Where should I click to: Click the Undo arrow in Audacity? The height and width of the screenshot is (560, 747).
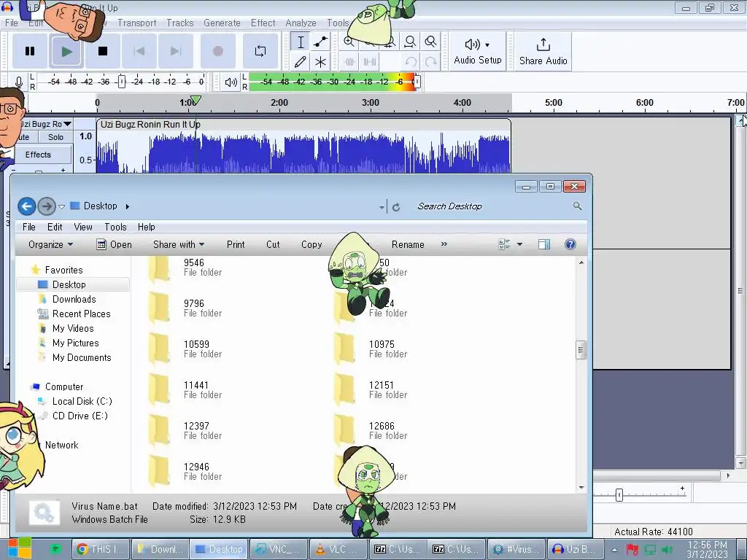tap(410, 62)
